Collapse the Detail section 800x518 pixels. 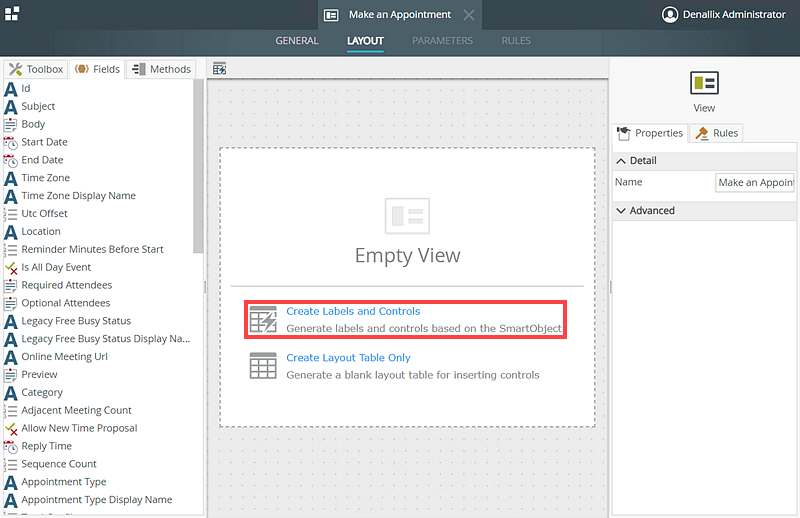tap(622, 161)
